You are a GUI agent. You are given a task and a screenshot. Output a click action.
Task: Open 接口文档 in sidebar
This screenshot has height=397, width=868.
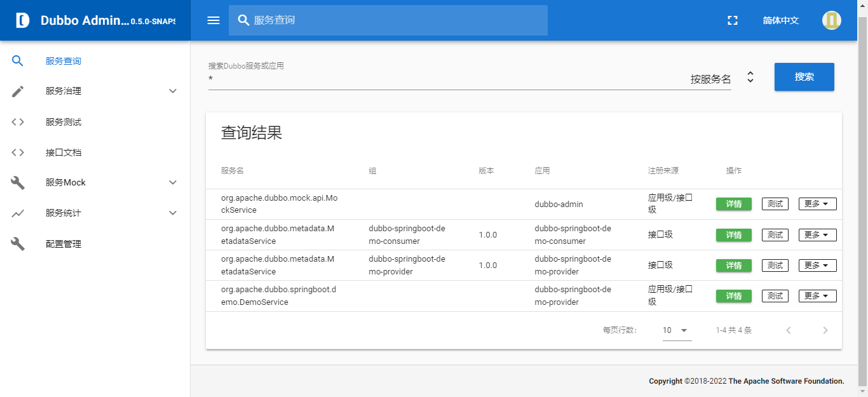[x=64, y=152]
